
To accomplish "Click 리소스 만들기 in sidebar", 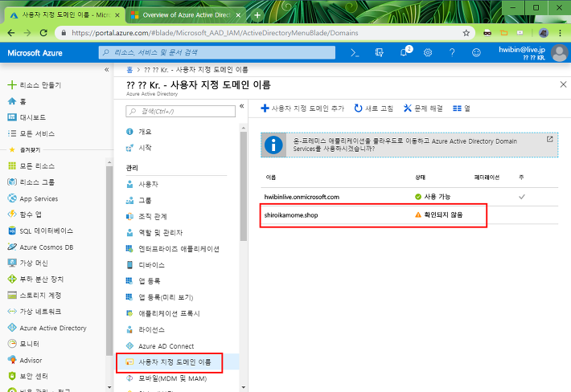I will pyautogui.click(x=35, y=85).
